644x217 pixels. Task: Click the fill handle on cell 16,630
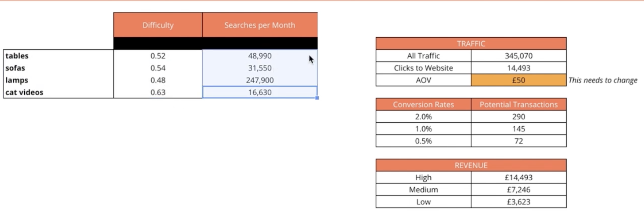pyautogui.click(x=317, y=98)
